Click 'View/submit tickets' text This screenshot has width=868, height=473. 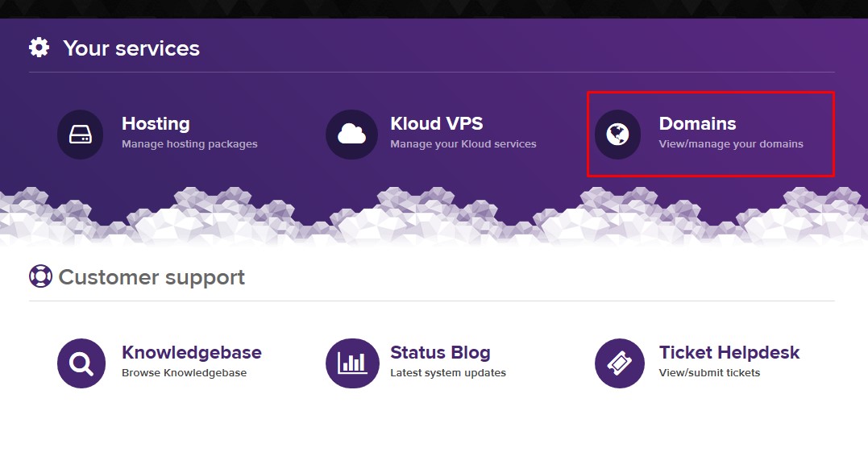click(x=709, y=373)
